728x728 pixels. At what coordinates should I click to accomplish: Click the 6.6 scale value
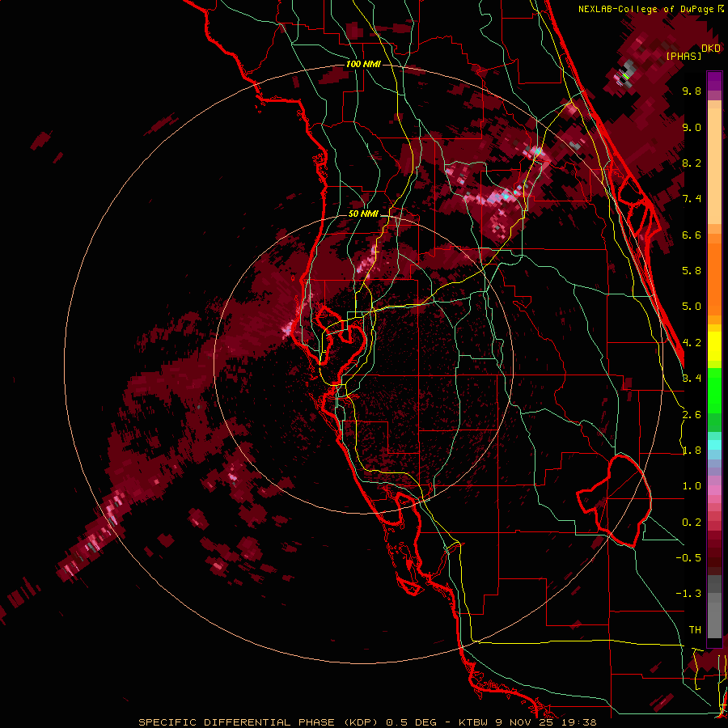point(692,235)
